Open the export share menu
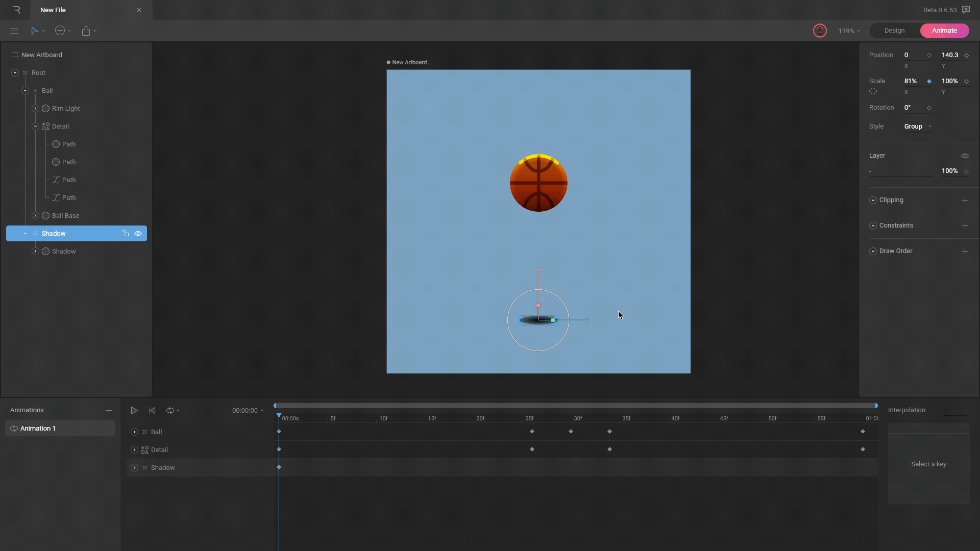 coord(86,31)
